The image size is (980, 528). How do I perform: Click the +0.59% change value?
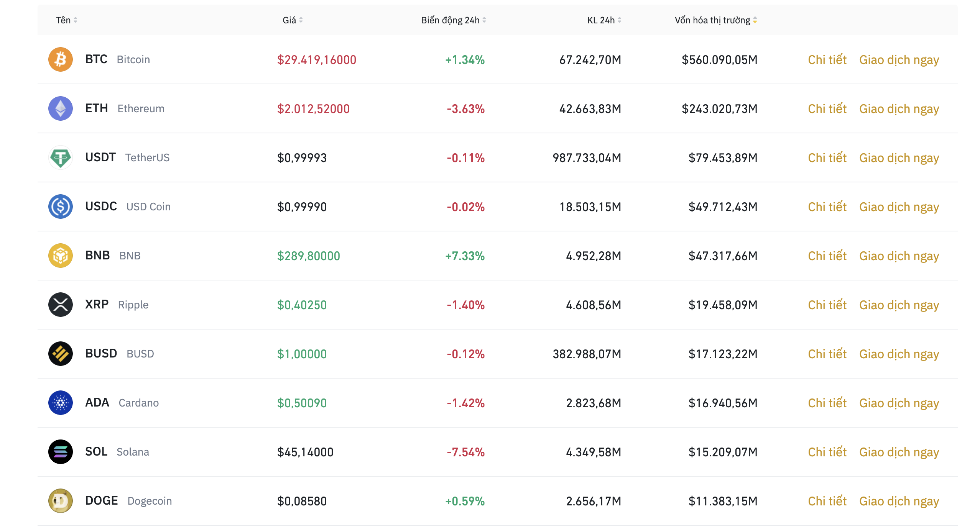click(465, 501)
